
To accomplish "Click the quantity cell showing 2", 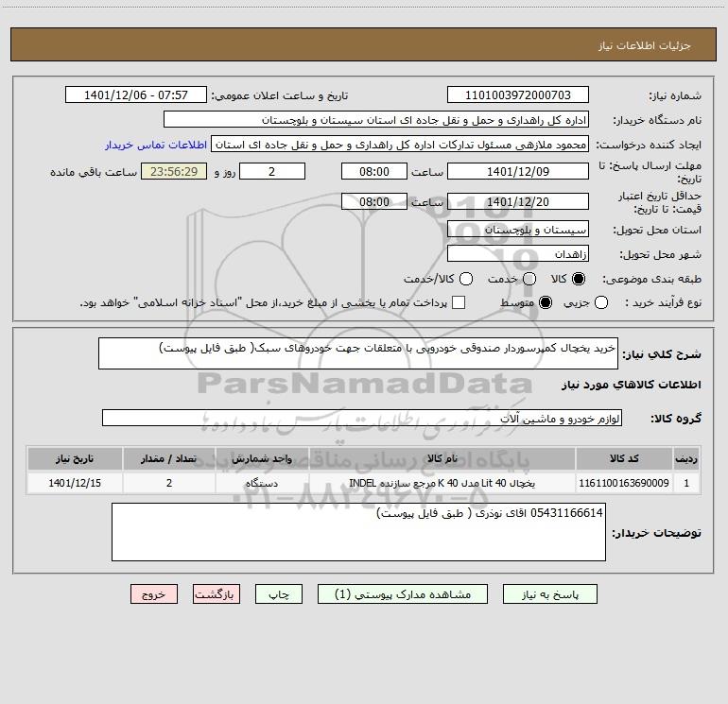I will point(169,483).
